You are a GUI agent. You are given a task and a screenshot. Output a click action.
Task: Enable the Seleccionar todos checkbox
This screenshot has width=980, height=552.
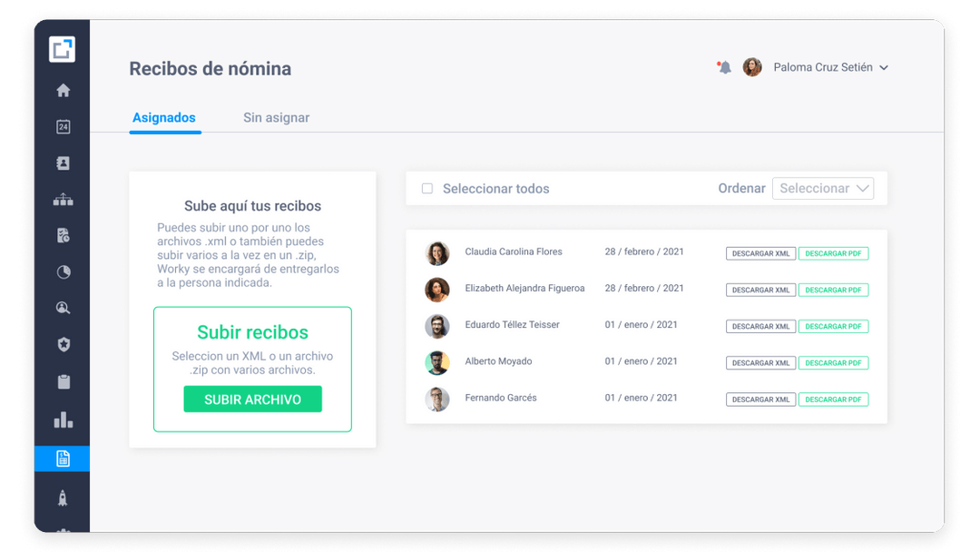(426, 188)
